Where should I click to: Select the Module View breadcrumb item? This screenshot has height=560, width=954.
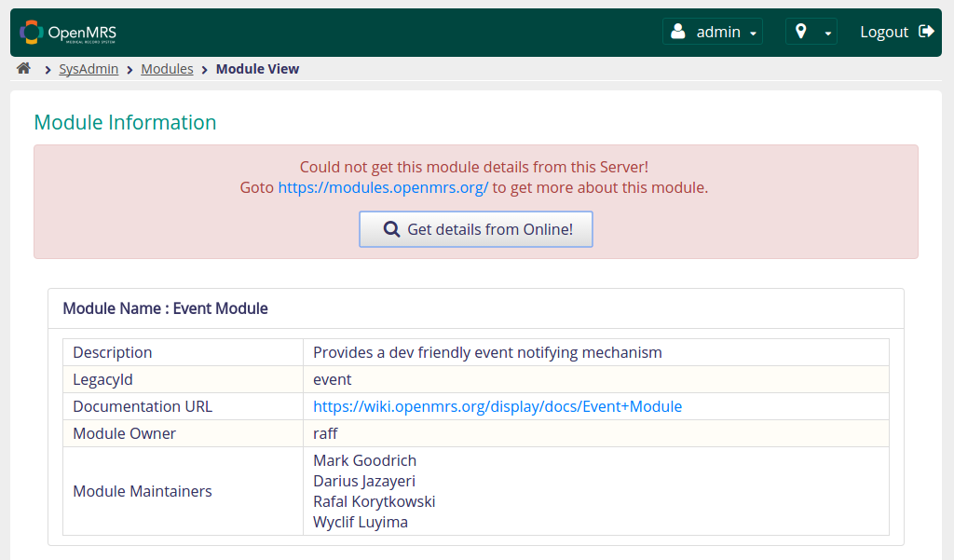click(x=257, y=69)
